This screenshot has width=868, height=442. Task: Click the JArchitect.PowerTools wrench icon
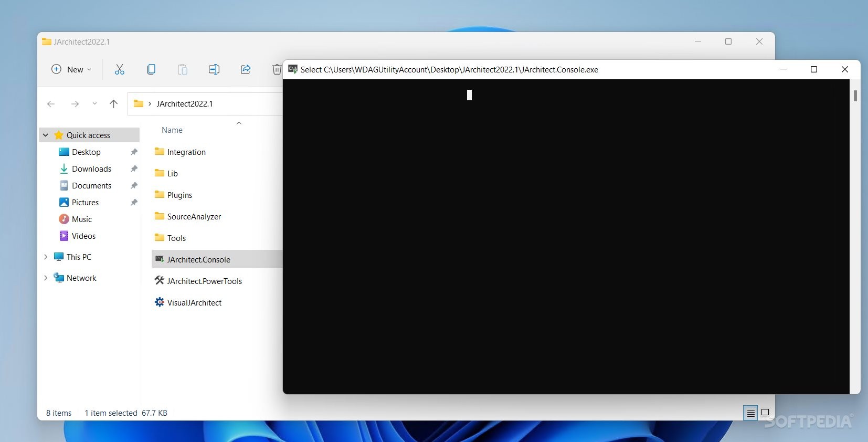160,280
